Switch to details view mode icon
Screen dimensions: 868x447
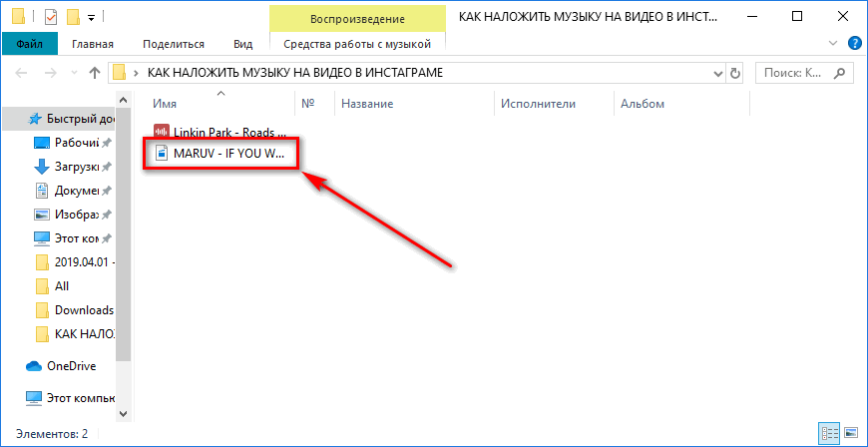828,433
